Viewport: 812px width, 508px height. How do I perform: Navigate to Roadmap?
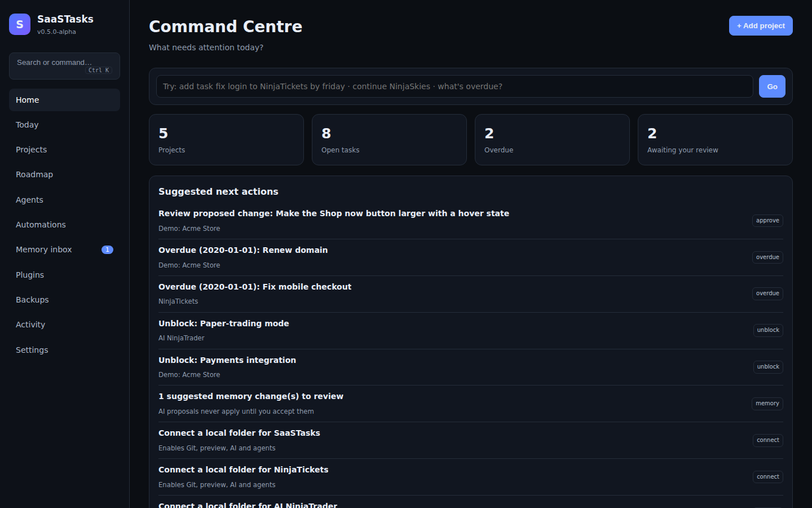[64, 174]
